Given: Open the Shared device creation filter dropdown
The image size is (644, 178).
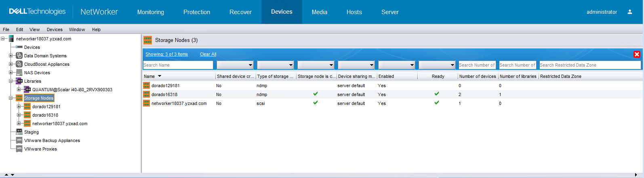Looking at the screenshot, I should tap(235, 65).
